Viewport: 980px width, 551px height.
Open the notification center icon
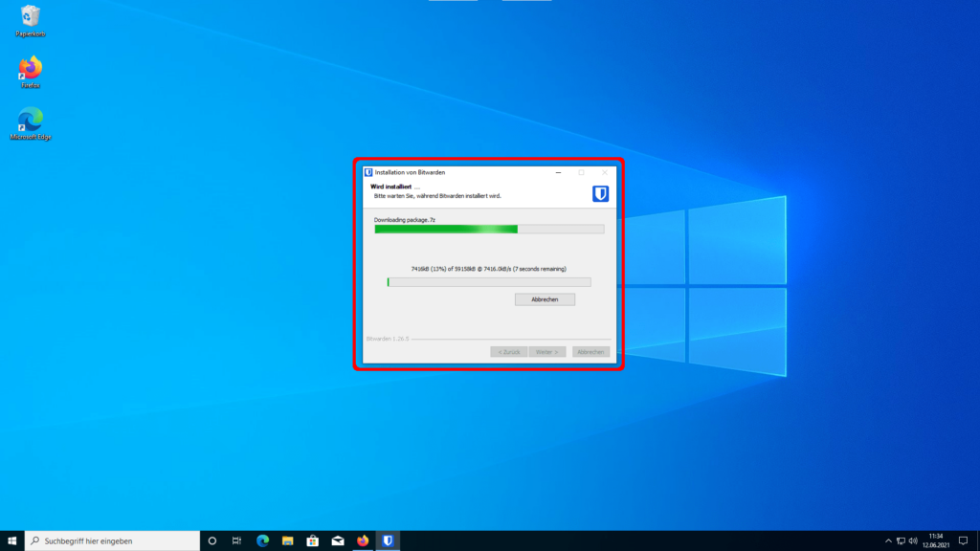click(963, 541)
